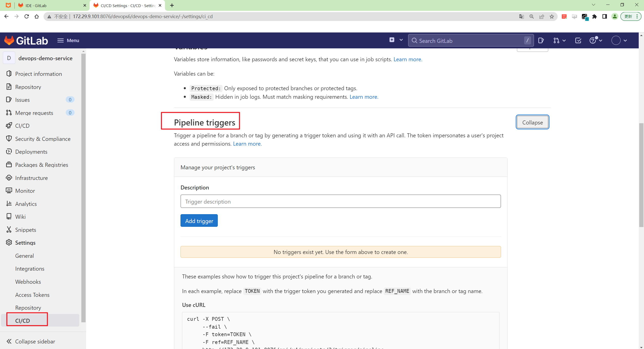Click the address bar URL
The image size is (644, 349).
(143, 16)
